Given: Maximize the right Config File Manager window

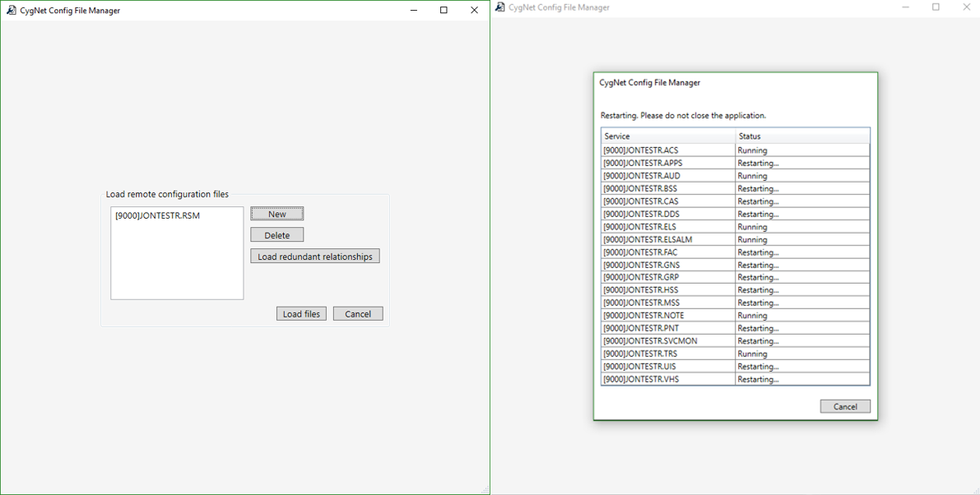Looking at the screenshot, I should point(936,7).
